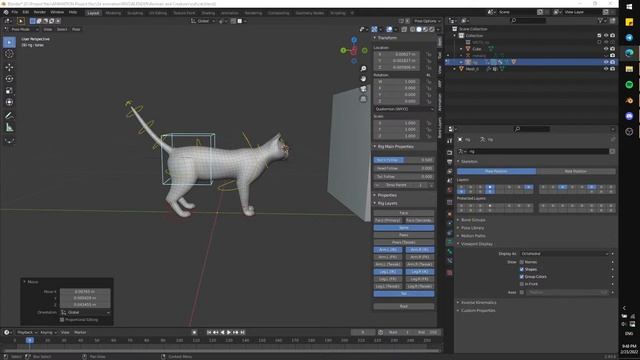Open the Render menu
This screenshot has height=360, width=640.
point(40,13)
